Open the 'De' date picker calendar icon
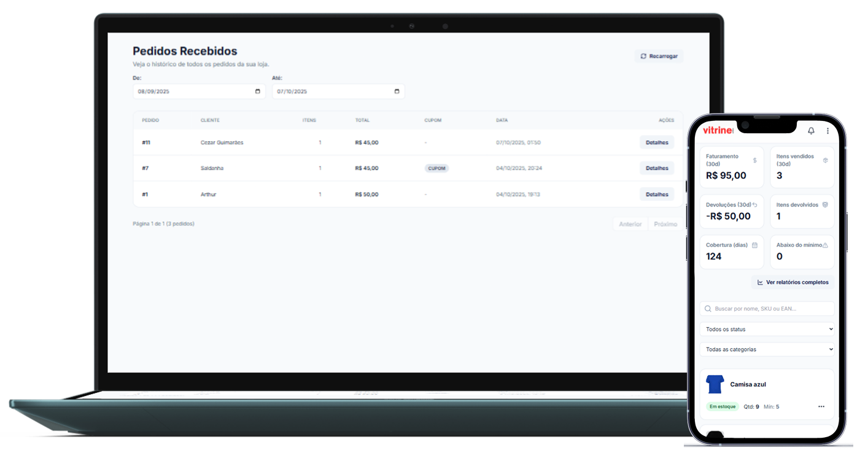 257,91
